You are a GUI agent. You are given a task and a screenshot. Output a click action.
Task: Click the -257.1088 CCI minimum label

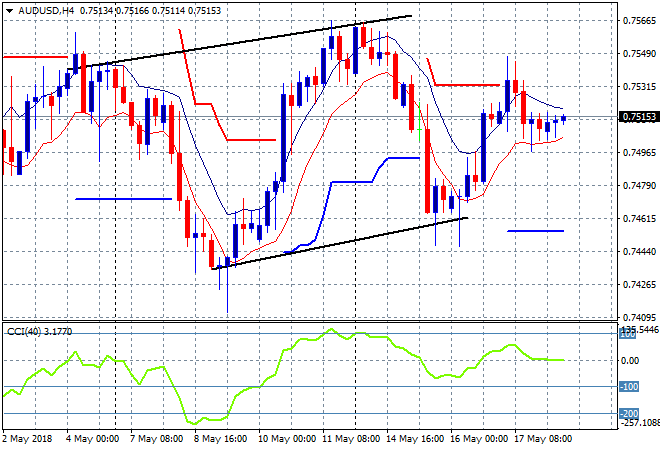coord(640,422)
